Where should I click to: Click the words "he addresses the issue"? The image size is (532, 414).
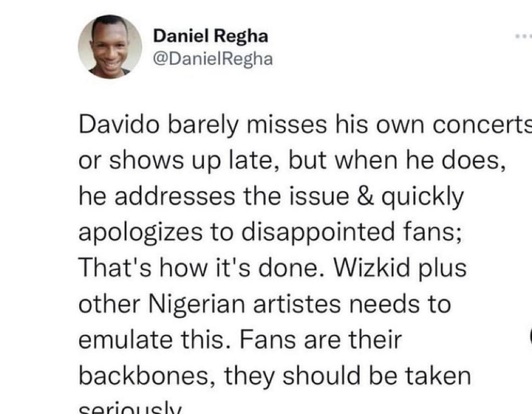(214, 196)
